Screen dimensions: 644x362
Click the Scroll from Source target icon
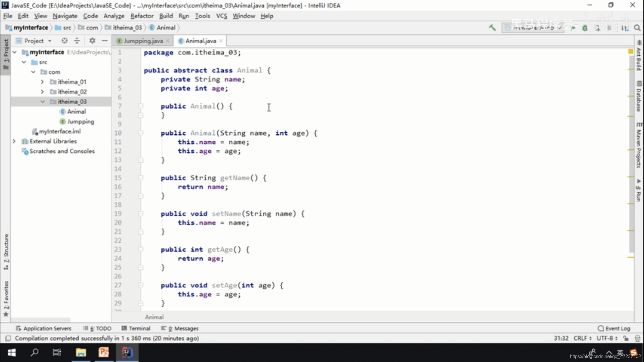[x=64, y=41]
